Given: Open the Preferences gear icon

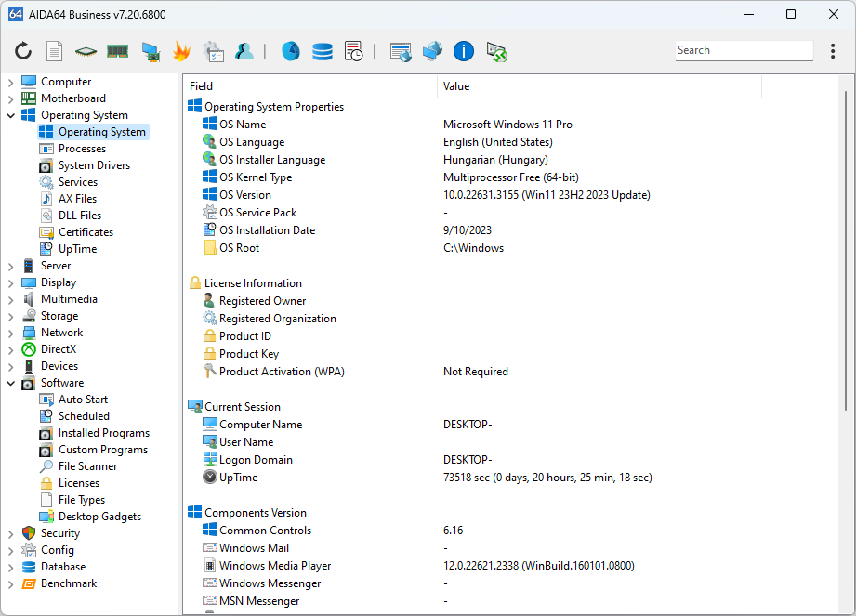Looking at the screenshot, I should (213, 51).
